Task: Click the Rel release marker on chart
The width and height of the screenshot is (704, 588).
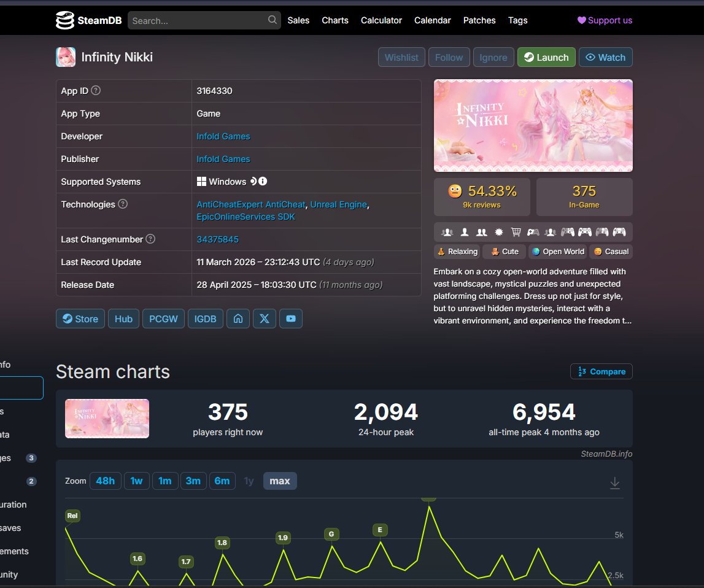Action: (x=72, y=516)
